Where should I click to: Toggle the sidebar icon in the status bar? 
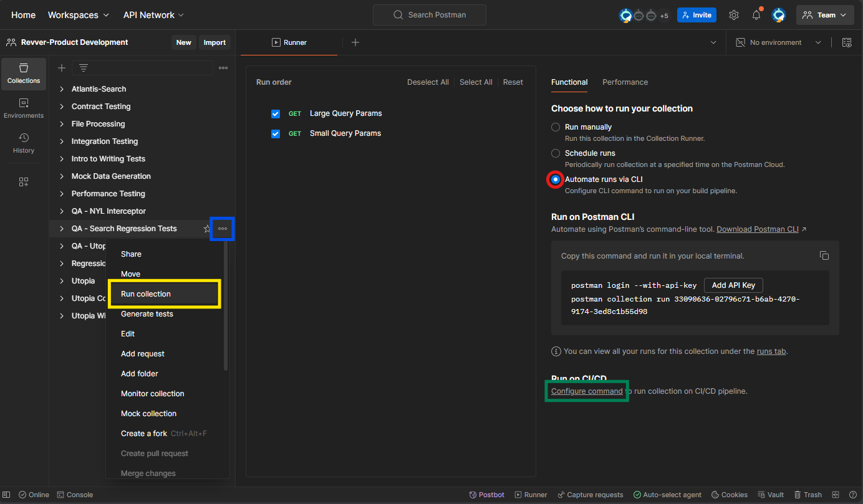click(x=7, y=495)
